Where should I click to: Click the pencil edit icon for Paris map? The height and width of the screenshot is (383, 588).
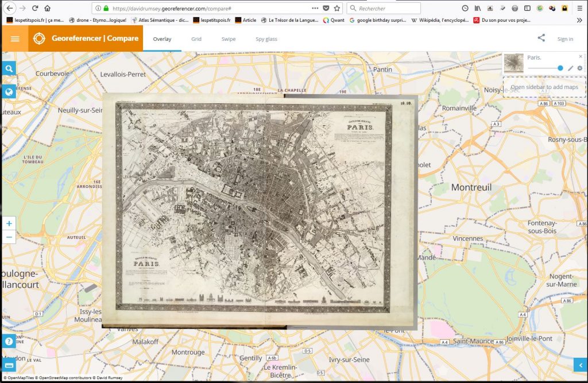570,68
